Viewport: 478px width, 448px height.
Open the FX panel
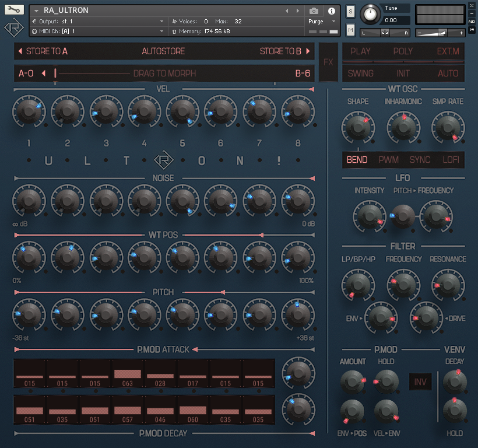(x=328, y=62)
